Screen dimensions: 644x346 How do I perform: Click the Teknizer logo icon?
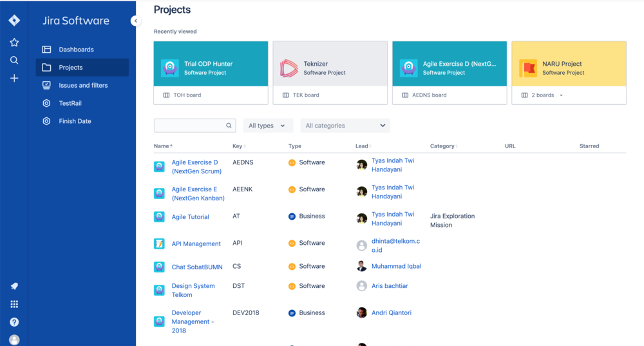coord(289,68)
